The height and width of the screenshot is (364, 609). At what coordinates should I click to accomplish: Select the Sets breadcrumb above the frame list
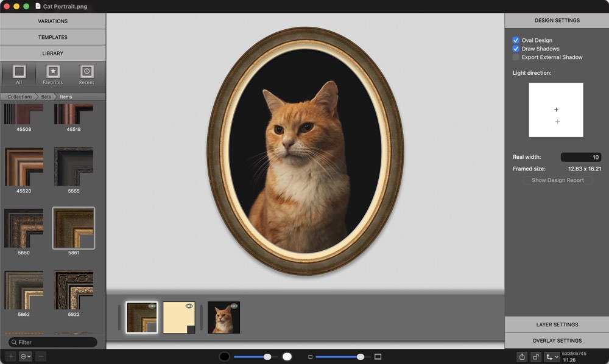45,96
